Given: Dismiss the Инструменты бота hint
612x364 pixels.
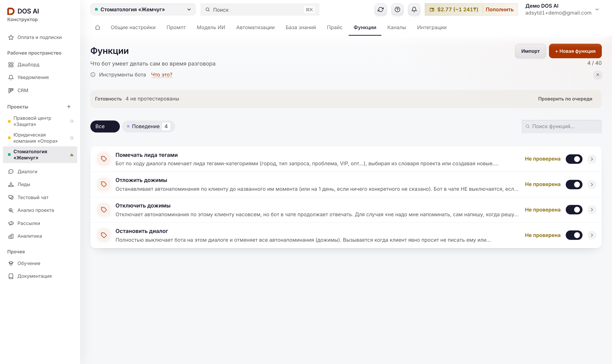Looking at the screenshot, I should tap(597, 75).
